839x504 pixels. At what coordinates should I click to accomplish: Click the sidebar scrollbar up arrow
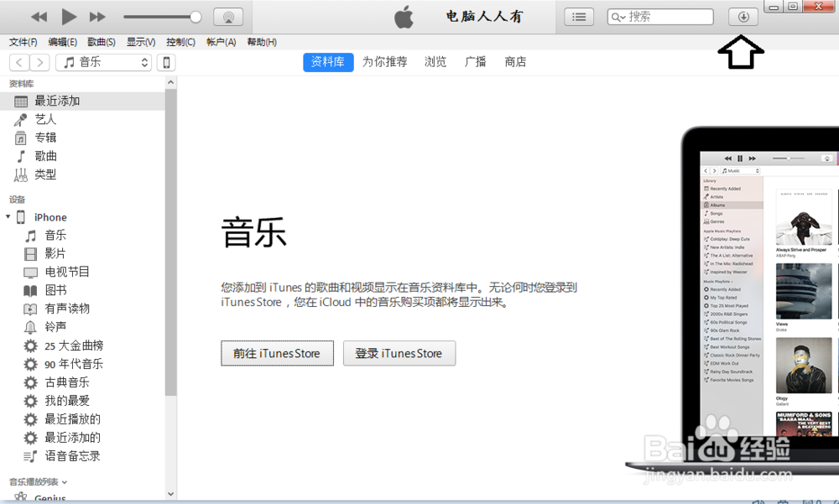[170, 82]
